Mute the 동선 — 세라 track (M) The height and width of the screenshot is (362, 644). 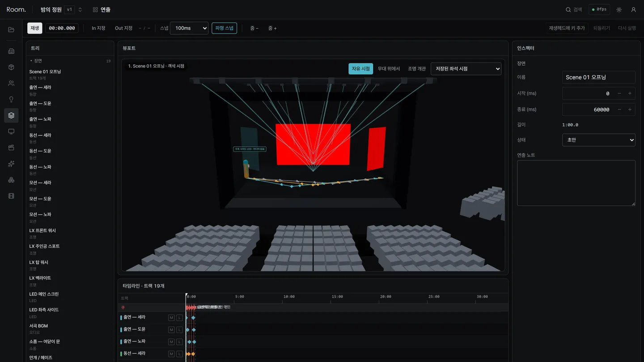[171, 354]
